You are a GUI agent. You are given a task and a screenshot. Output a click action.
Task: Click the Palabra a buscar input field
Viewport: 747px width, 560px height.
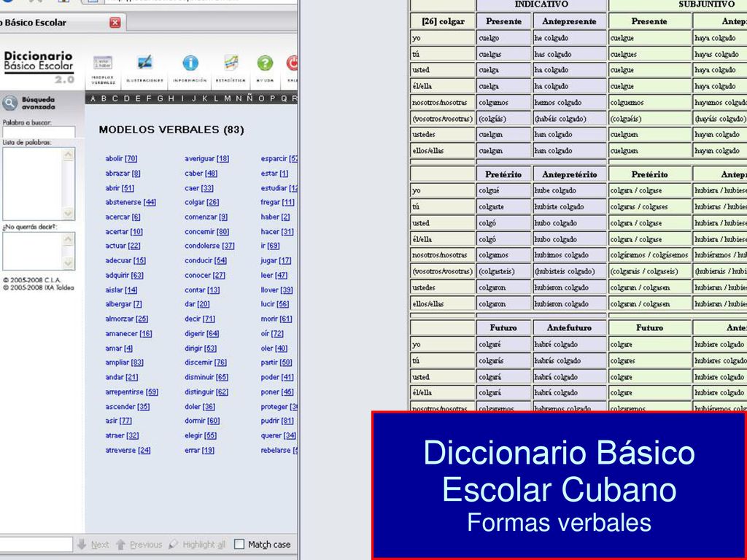tap(39, 133)
